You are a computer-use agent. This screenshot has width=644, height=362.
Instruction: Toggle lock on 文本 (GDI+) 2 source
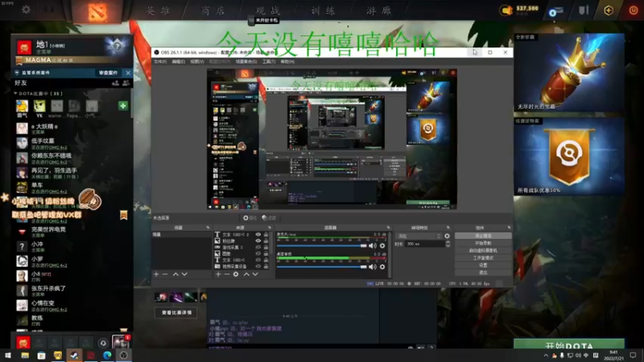click(266, 234)
